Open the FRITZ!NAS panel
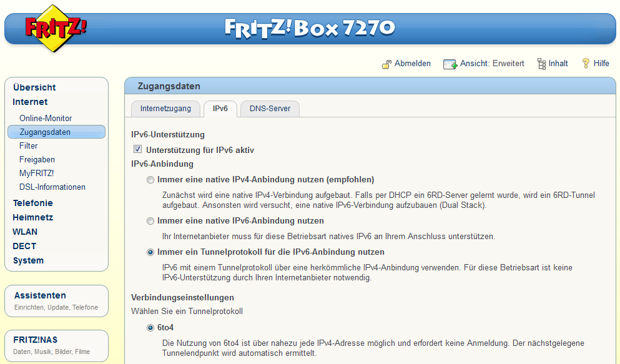The image size is (620, 364). click(x=57, y=345)
